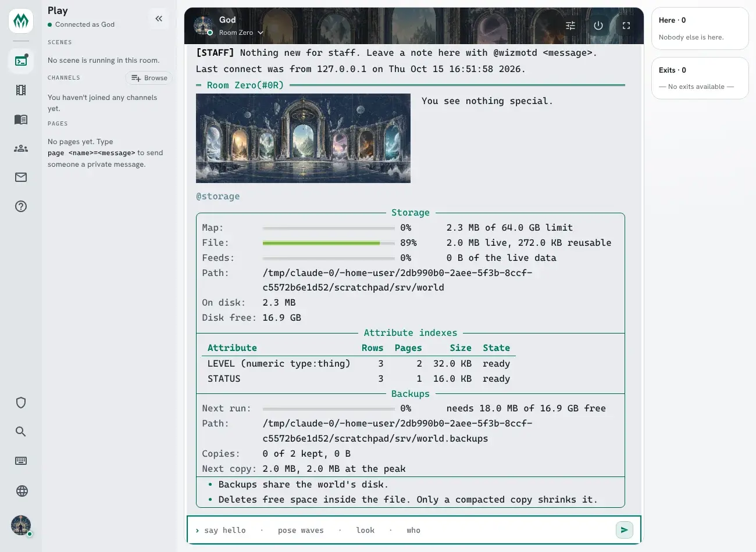Image resolution: width=756 pixels, height=552 pixels.
Task: Open the mail envelope icon in sidebar
Action: click(x=21, y=177)
